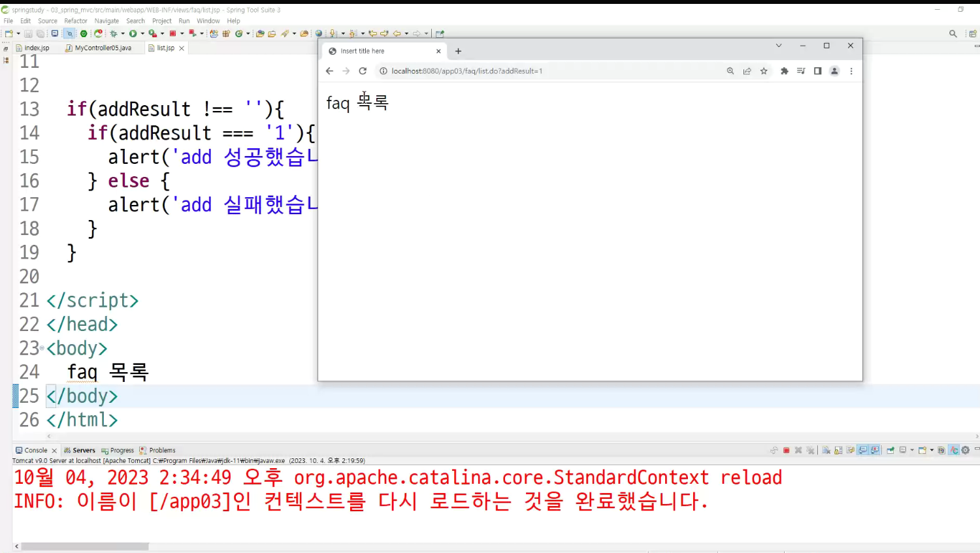Click the red Stop icon in main toolbar
Image resolution: width=980 pixels, height=553 pixels.
(173, 33)
